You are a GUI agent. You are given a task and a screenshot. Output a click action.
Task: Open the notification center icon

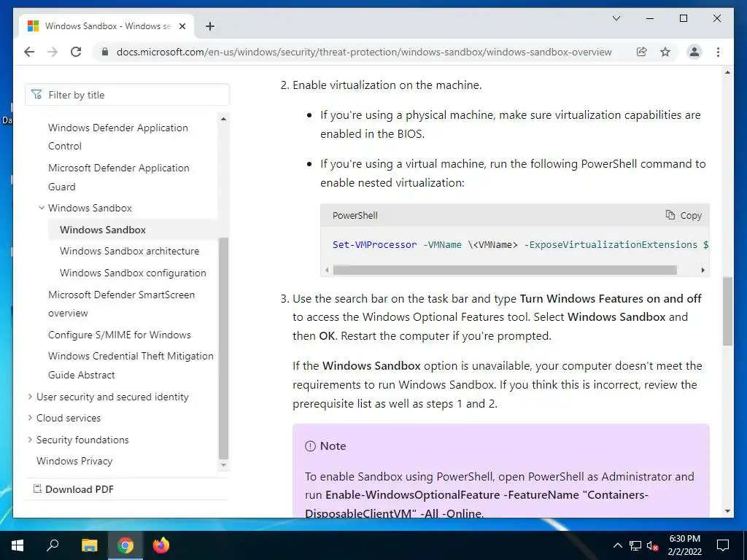pos(723,545)
